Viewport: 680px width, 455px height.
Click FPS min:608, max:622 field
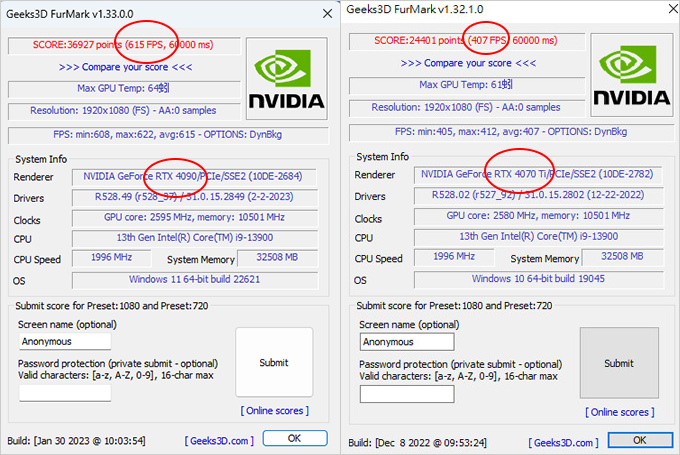tap(168, 135)
